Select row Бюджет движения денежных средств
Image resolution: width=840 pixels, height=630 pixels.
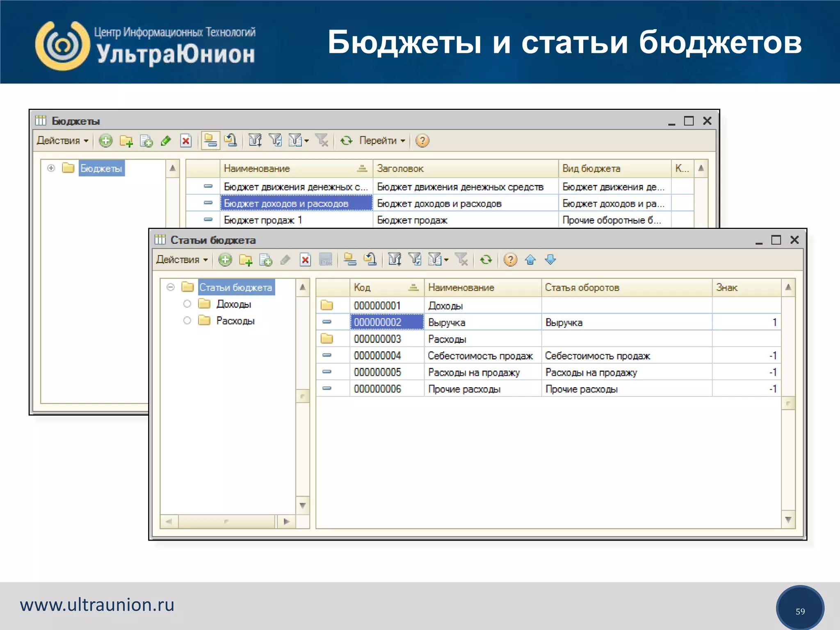coord(440,187)
